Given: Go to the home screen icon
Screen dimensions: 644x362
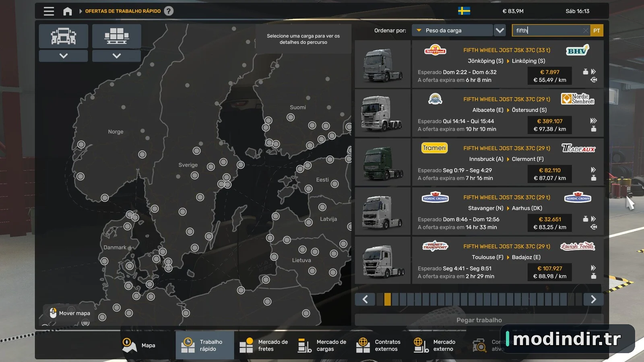Looking at the screenshot, I should [x=68, y=11].
